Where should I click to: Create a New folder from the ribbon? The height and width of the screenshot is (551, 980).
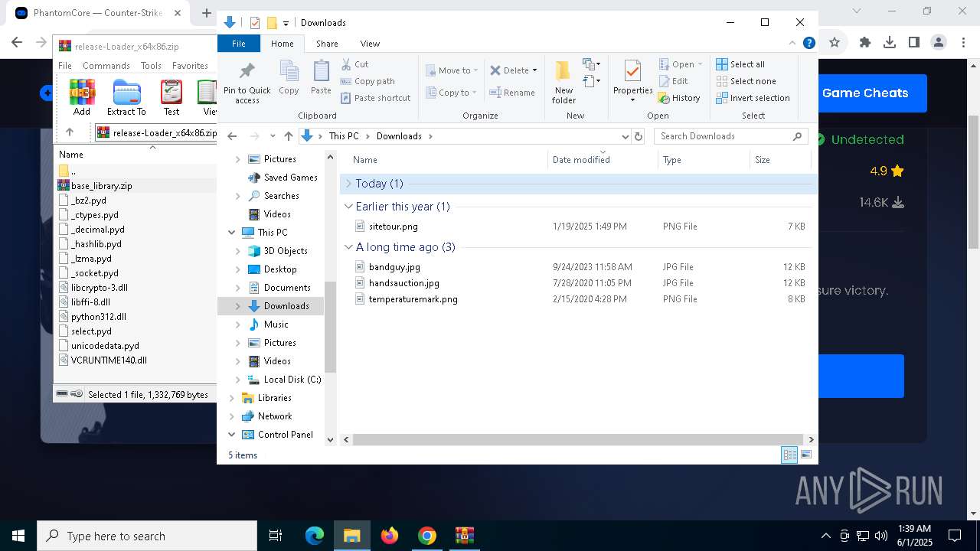coord(563,83)
